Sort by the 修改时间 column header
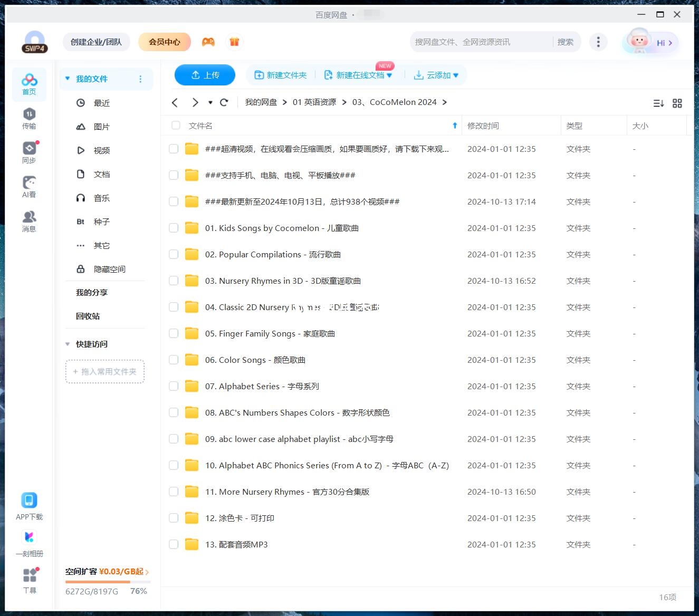This screenshot has height=616, width=699. (483, 126)
